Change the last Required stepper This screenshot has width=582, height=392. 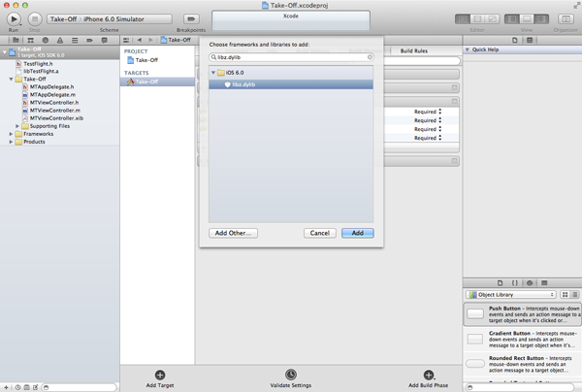[x=439, y=138]
